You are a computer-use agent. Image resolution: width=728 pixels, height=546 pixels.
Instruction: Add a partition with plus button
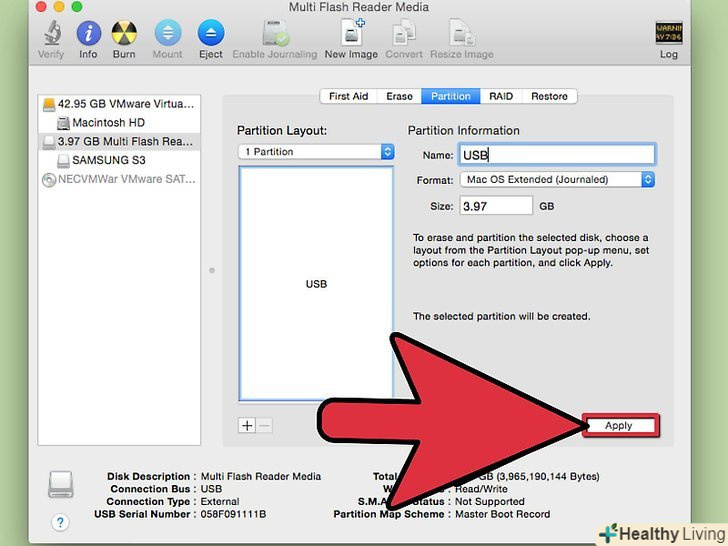tap(247, 425)
